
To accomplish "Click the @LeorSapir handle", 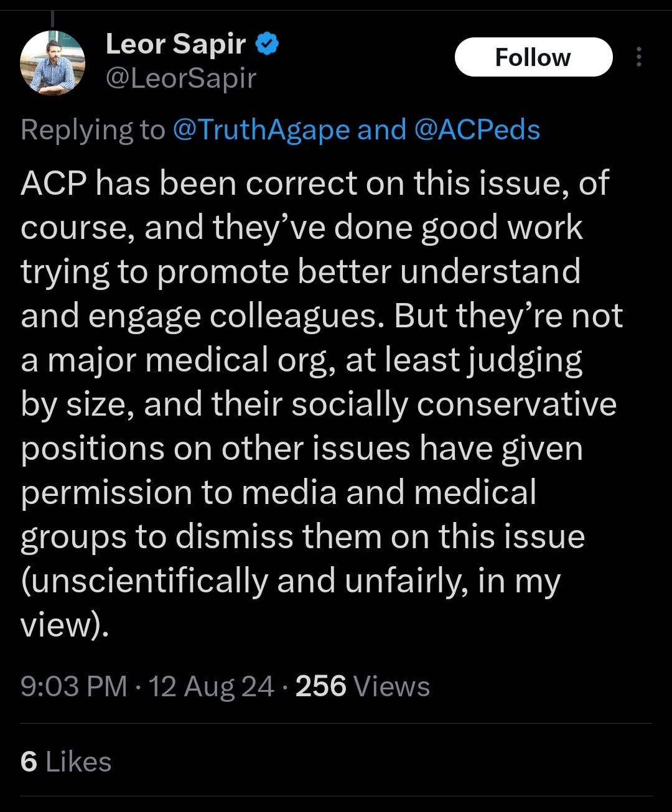I will pos(181,78).
